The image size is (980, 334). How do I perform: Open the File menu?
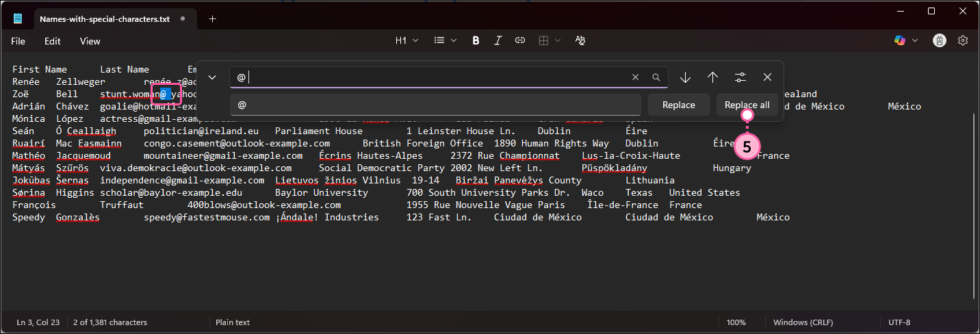tap(18, 41)
